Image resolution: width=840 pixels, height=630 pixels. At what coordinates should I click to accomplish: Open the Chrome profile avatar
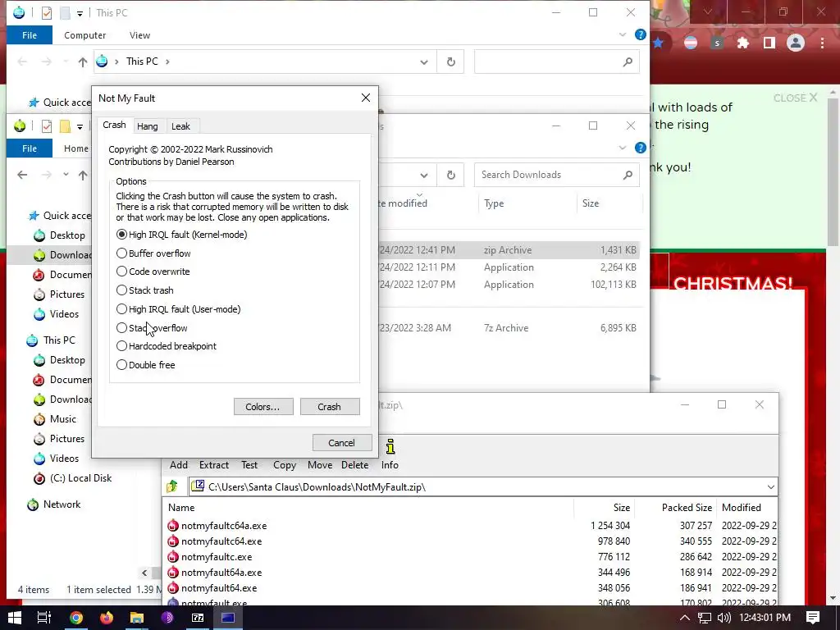click(796, 43)
